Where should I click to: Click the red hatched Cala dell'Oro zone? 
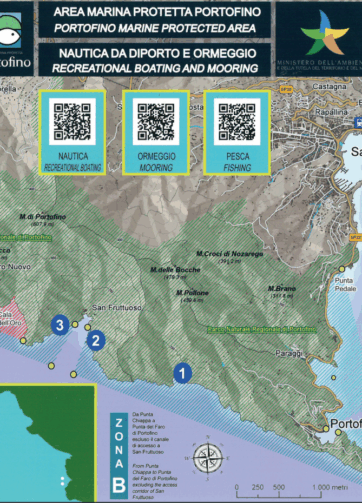[13, 318]
